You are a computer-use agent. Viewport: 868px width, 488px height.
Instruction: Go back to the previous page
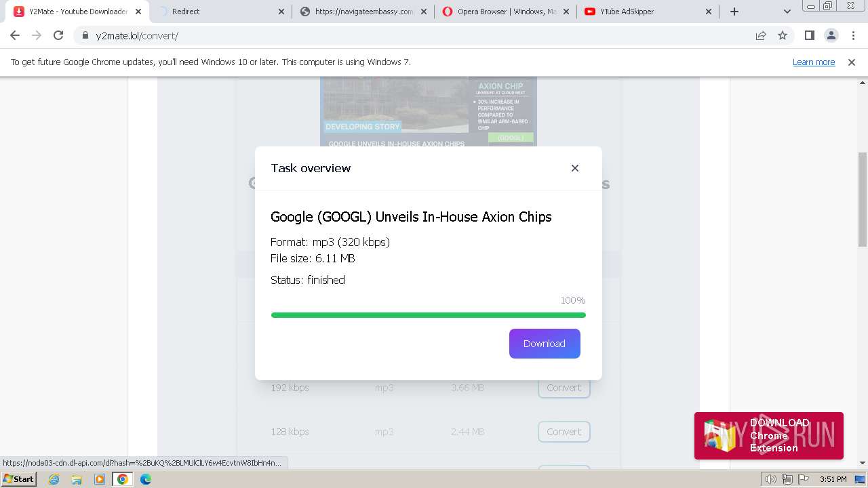15,36
